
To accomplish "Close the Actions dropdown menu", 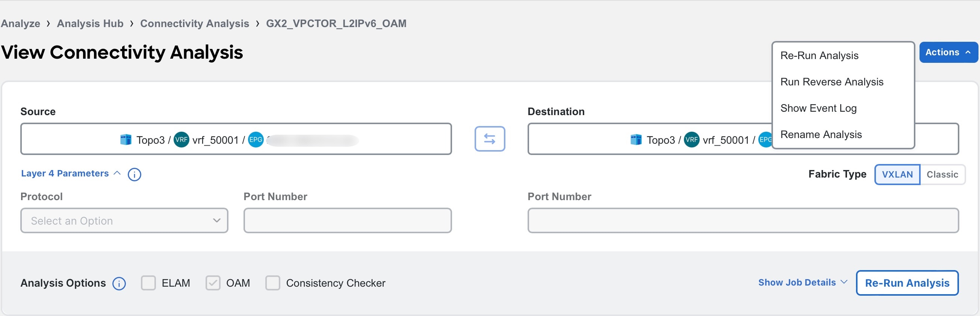I will [x=948, y=53].
